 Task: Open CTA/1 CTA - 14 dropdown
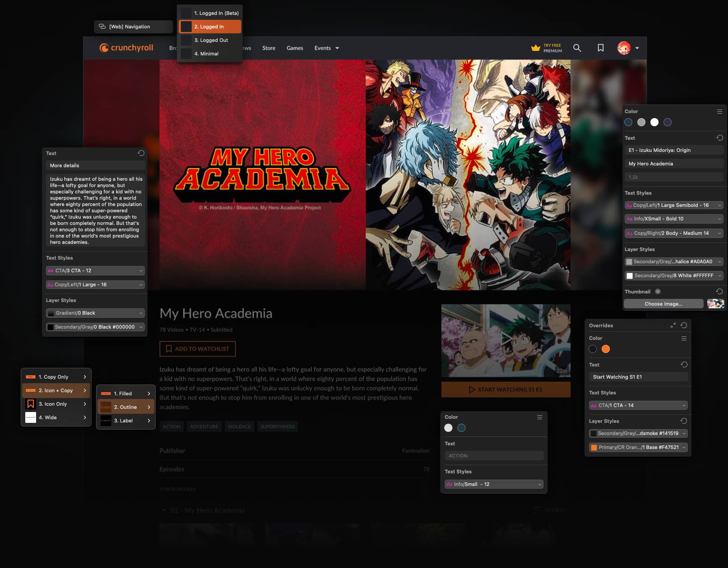click(638, 405)
